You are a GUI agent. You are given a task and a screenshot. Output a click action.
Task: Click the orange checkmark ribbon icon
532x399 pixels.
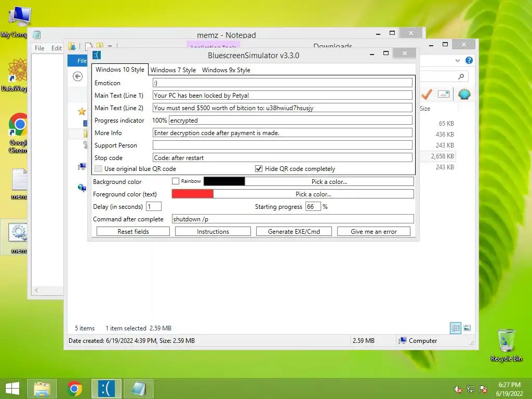pyautogui.click(x=427, y=94)
